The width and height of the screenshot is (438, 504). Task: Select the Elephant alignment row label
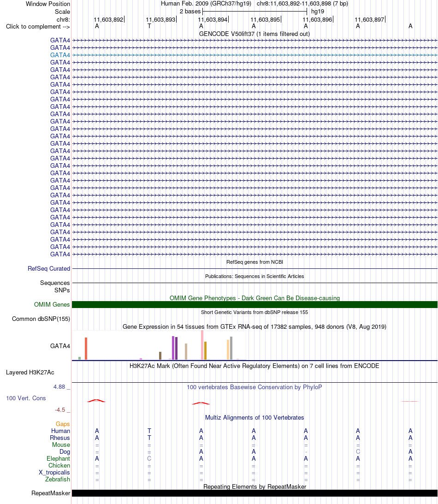click(58, 458)
